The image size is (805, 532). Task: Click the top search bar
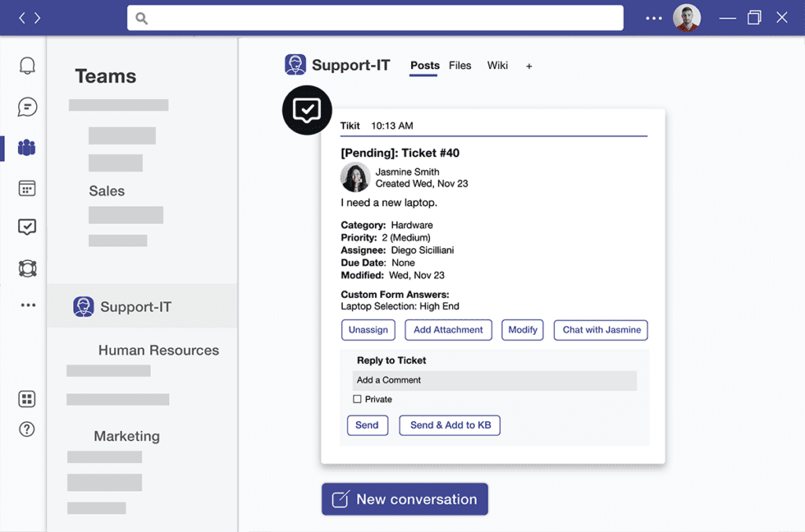(x=375, y=18)
